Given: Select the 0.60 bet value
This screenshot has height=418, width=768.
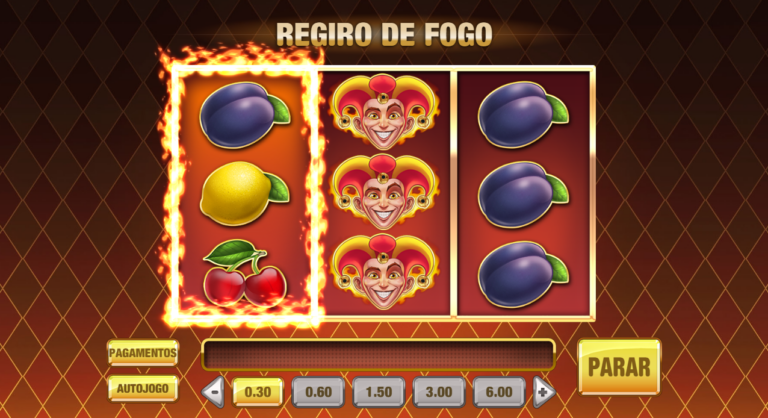Looking at the screenshot, I should [318, 392].
